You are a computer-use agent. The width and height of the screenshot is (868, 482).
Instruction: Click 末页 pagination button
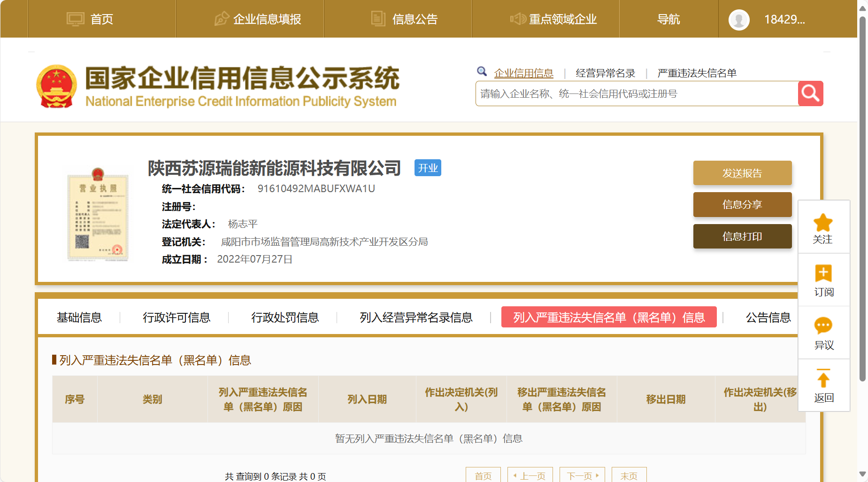(x=629, y=475)
